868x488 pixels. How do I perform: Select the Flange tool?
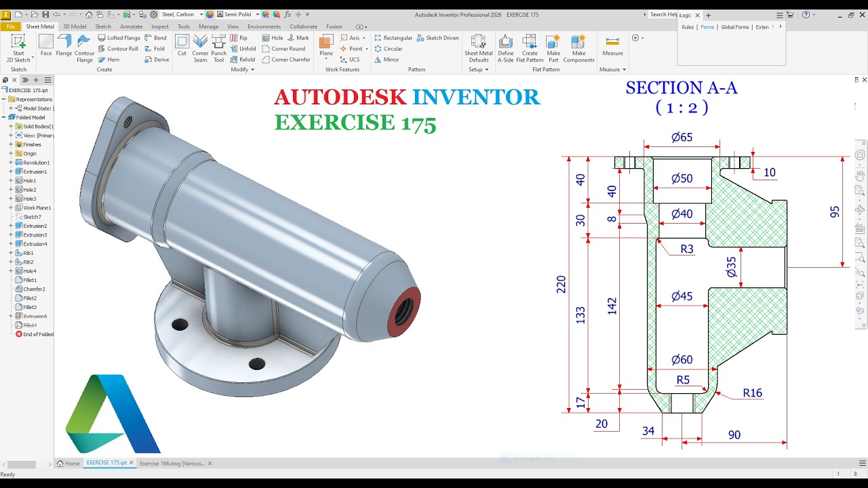tap(64, 45)
